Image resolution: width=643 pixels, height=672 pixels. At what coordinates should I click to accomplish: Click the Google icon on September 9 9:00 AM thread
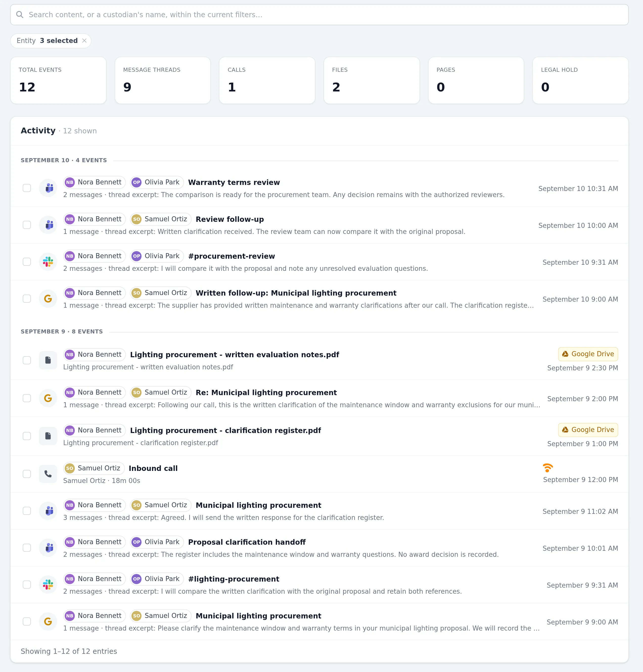coord(48,622)
